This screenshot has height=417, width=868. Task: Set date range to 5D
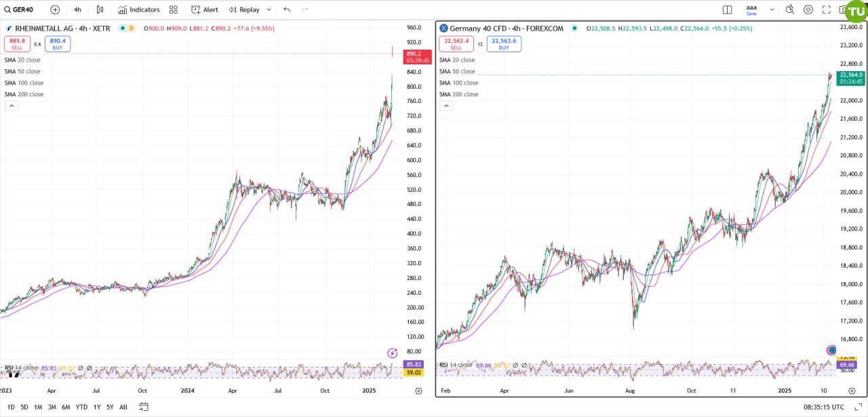click(x=24, y=407)
